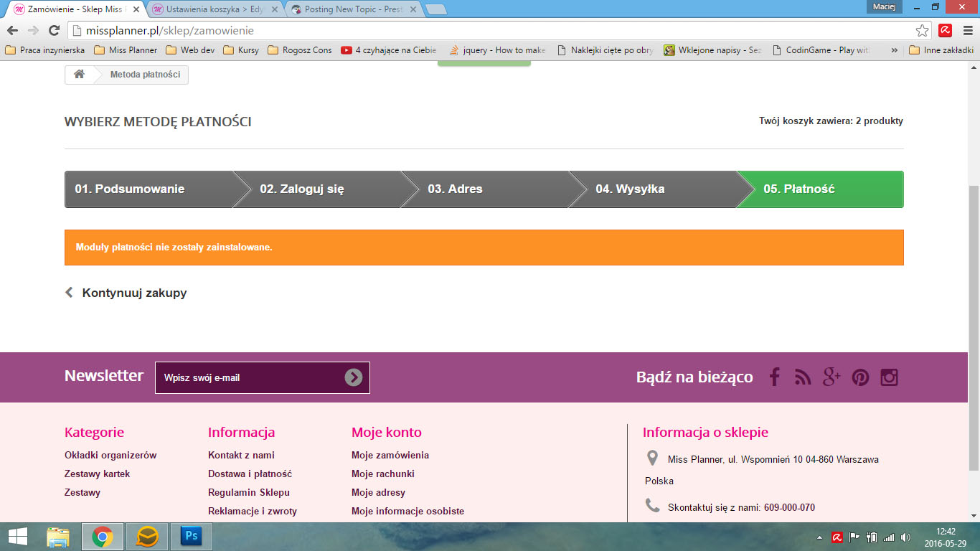
Task: Open the Moje zamówienia link
Action: pyautogui.click(x=390, y=455)
